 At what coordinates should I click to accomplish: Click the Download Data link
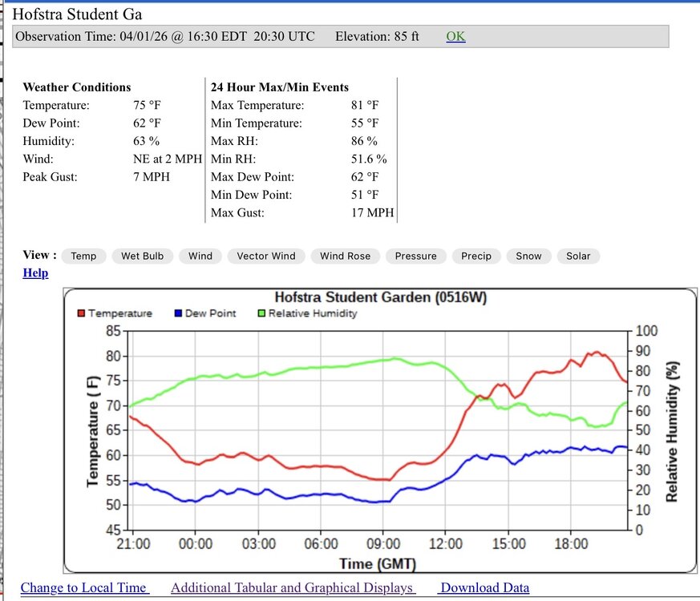484,587
